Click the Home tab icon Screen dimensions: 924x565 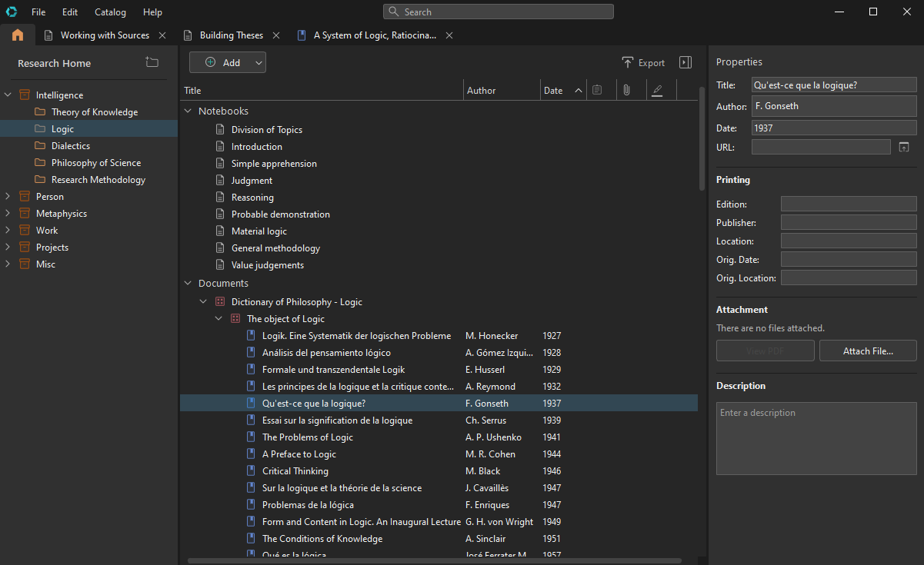click(18, 35)
